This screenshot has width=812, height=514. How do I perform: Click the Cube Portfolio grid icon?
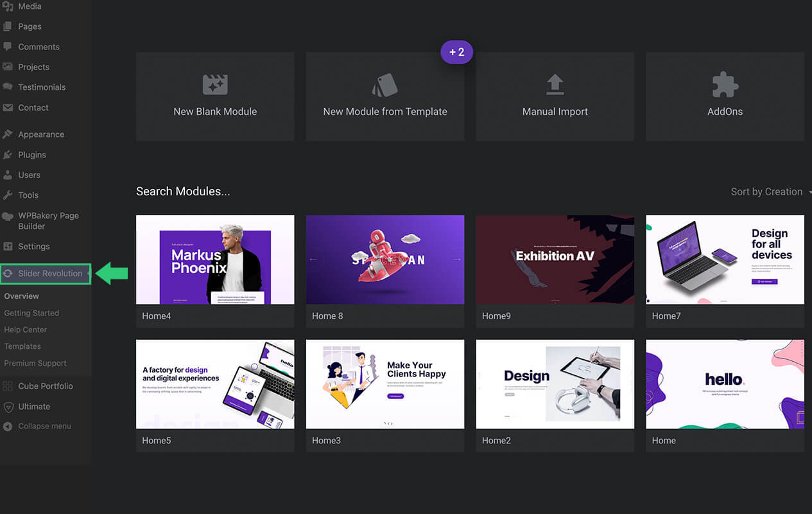[8, 386]
